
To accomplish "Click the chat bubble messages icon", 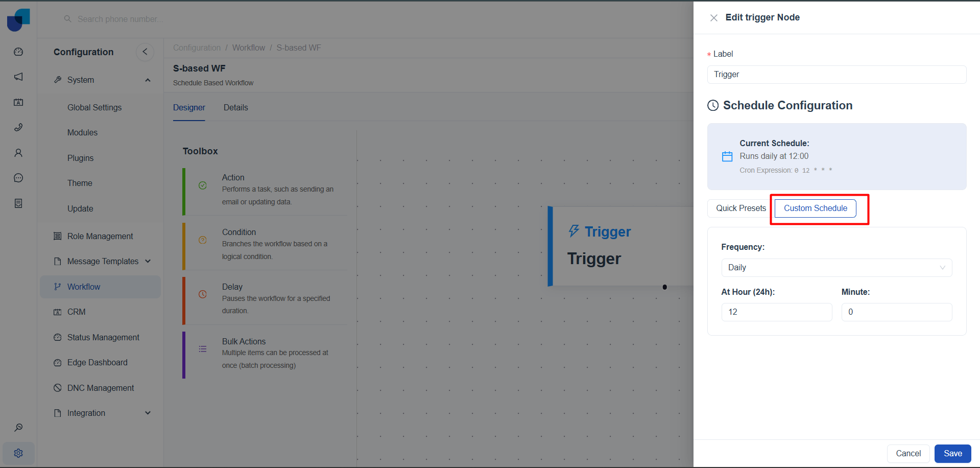I will point(18,178).
